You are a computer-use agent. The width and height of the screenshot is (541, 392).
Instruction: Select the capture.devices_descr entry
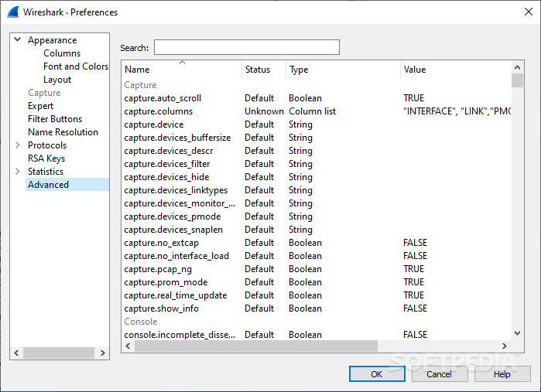point(317,151)
